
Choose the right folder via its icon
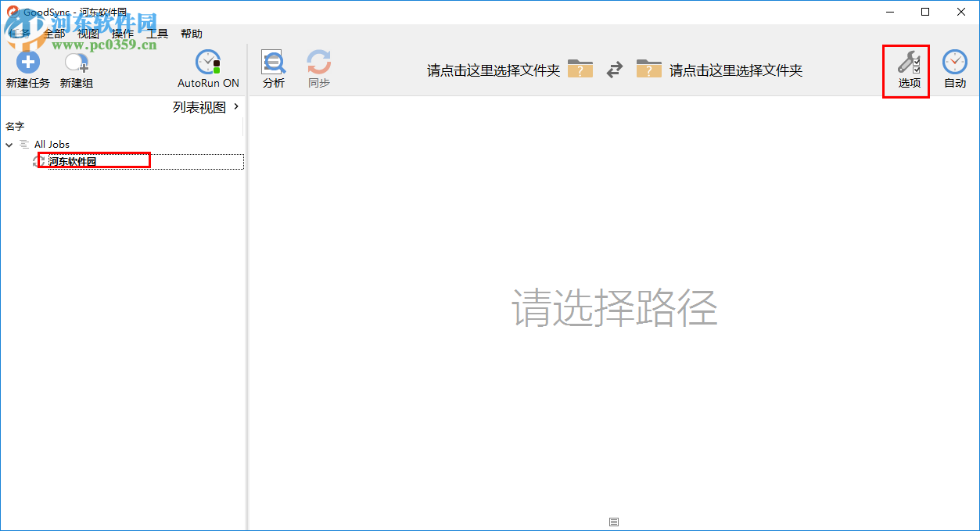click(x=649, y=69)
